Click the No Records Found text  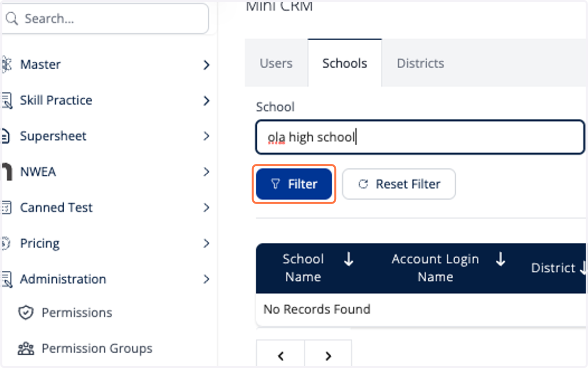pyautogui.click(x=317, y=309)
